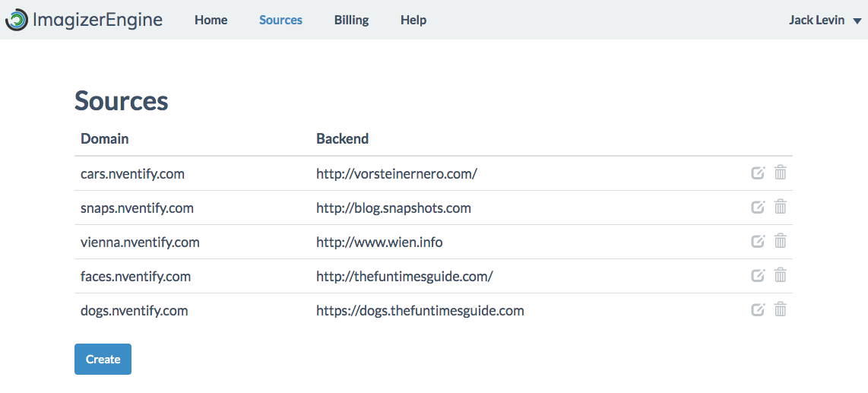Image resolution: width=868 pixels, height=393 pixels.
Task: Click the http://www.wien.info backend text
Action: point(379,242)
